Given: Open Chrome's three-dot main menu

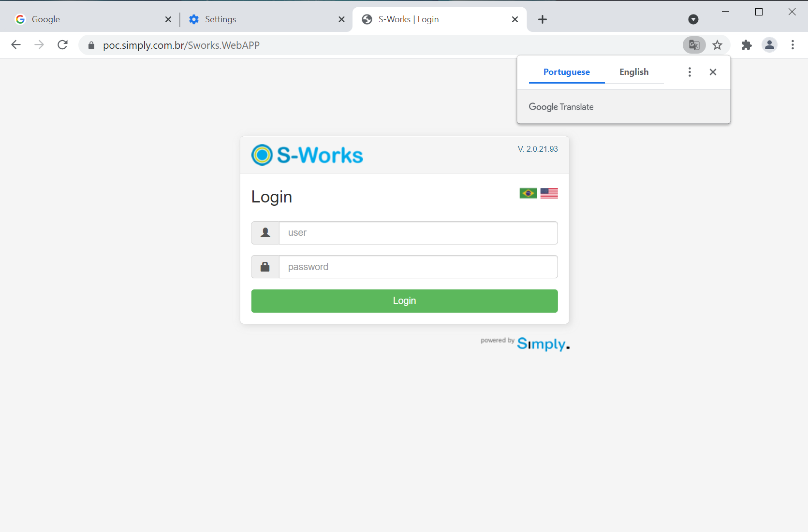Looking at the screenshot, I should 793,45.
